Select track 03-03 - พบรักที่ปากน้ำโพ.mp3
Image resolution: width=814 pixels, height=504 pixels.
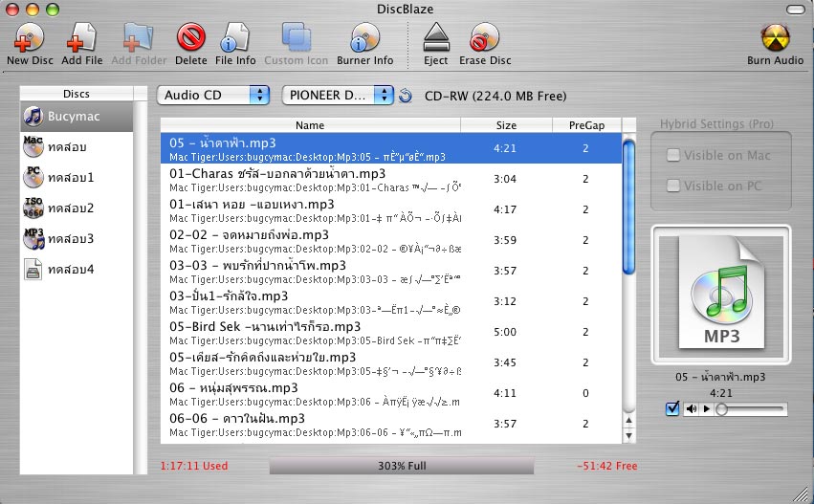(391, 271)
